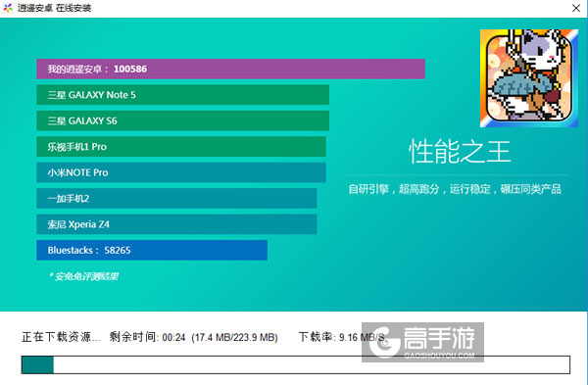The height and width of the screenshot is (385, 588).
Task: Select the 小米NOTE Pro bar
Action: pyautogui.click(x=181, y=172)
